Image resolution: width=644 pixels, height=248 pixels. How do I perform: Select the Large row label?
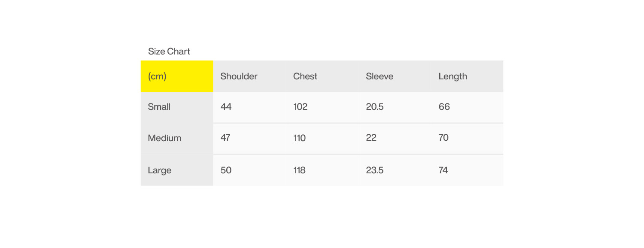pos(160,170)
